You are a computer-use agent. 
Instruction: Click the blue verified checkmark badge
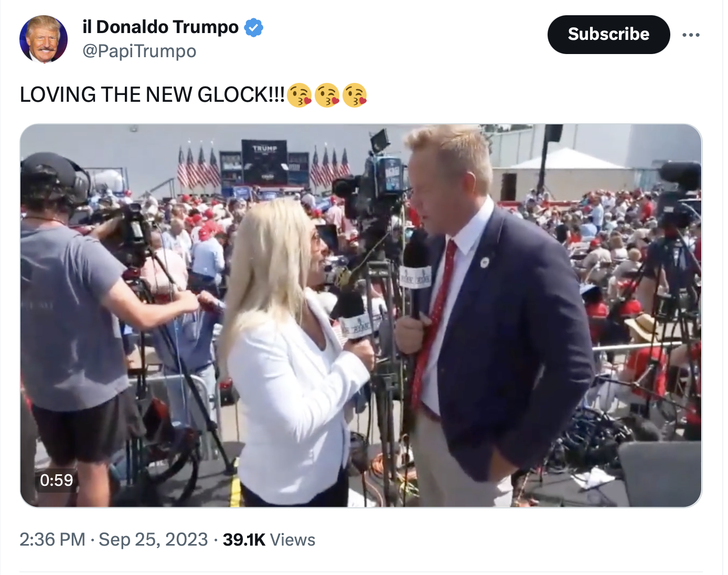tap(254, 27)
